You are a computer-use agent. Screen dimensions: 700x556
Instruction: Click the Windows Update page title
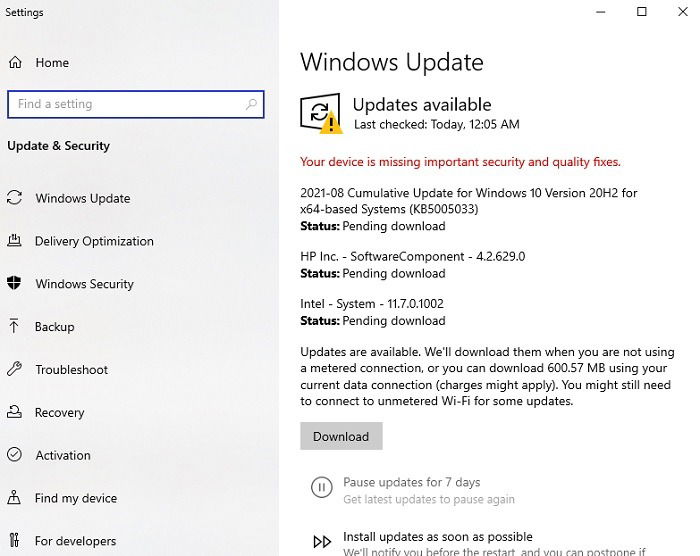point(392,62)
